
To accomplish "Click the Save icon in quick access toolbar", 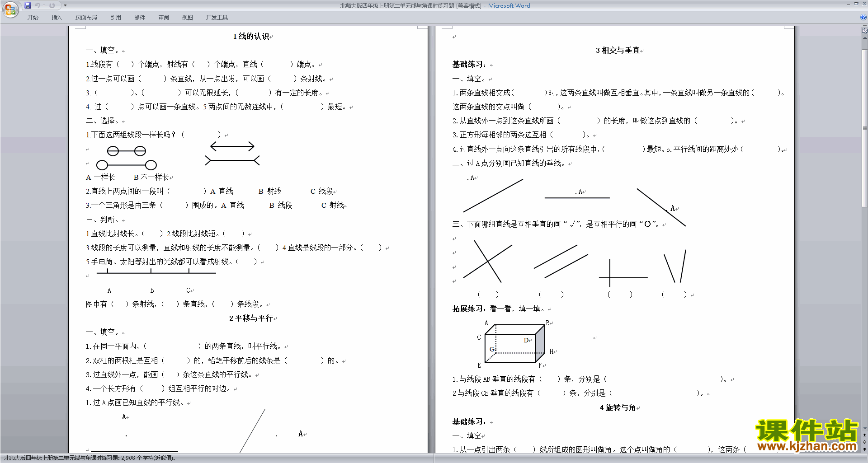I will pyautogui.click(x=28, y=5).
